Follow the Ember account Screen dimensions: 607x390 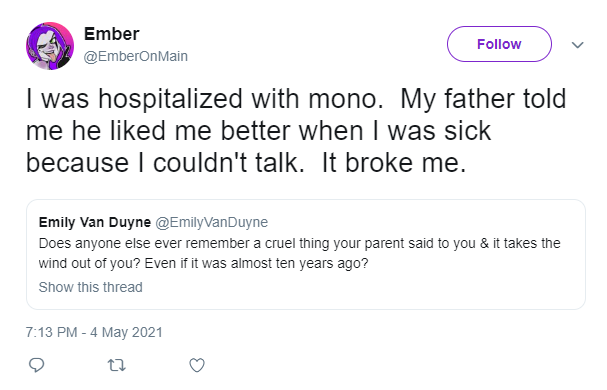[x=499, y=44]
